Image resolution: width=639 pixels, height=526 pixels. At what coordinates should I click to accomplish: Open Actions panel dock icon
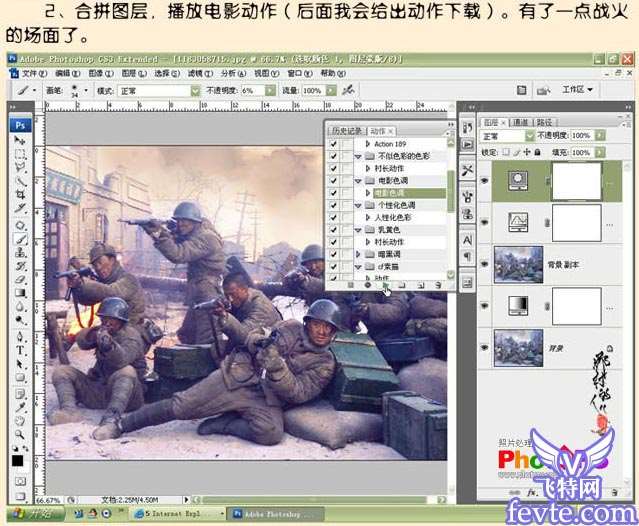(467, 144)
